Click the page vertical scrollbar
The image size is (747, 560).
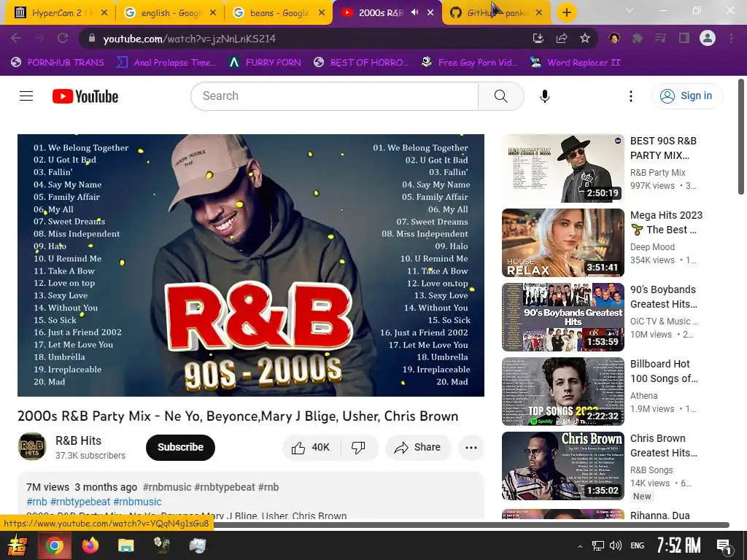click(741, 136)
